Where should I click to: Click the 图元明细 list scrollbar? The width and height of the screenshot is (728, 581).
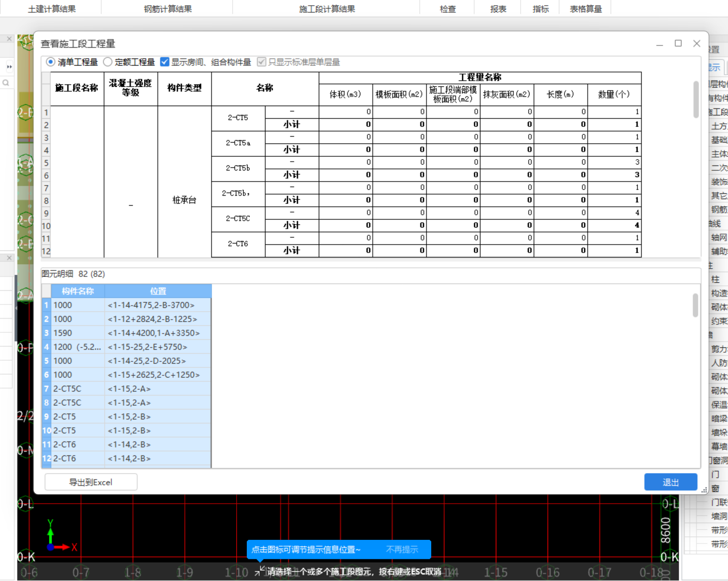pos(695,305)
